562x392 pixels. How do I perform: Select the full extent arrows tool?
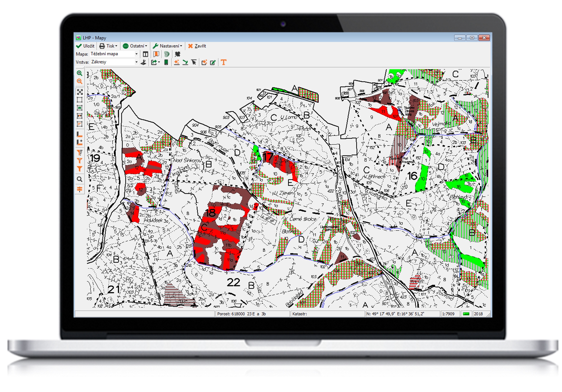(x=80, y=92)
